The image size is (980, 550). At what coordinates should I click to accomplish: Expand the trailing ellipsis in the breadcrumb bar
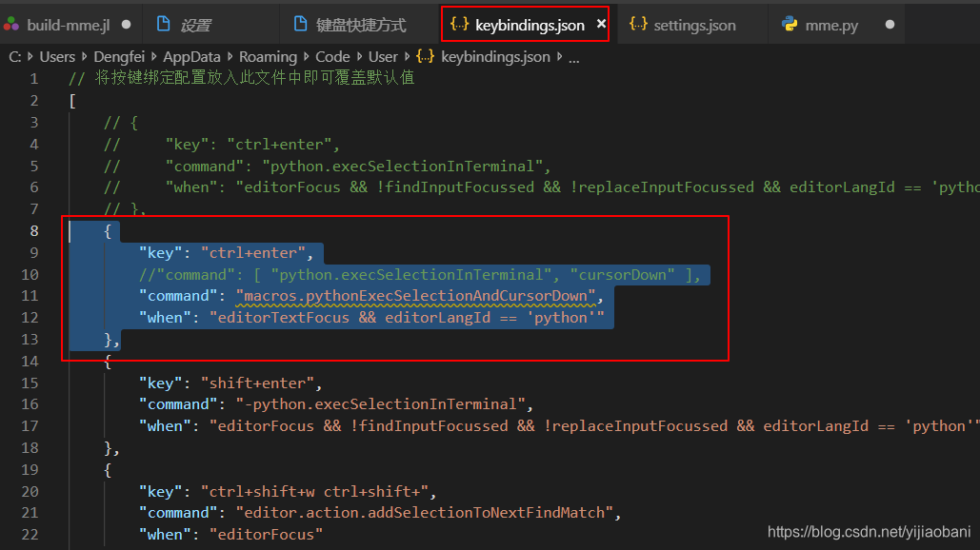pyautogui.click(x=572, y=56)
